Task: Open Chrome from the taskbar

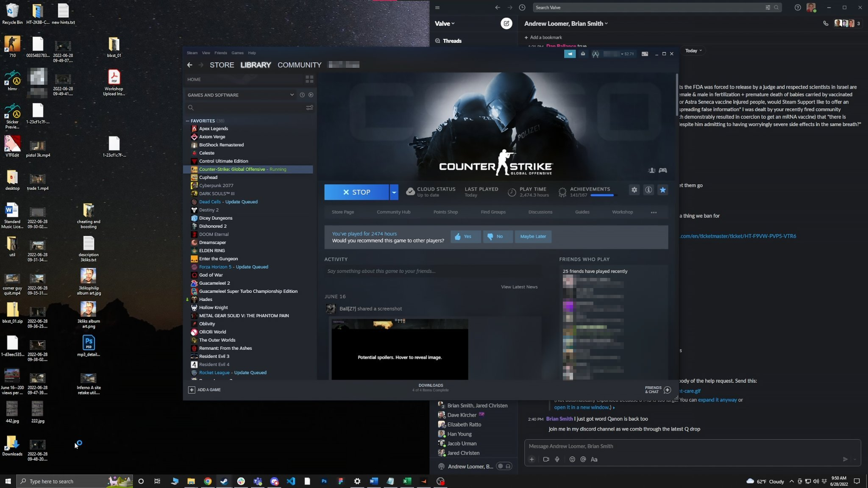Action: pyautogui.click(x=208, y=481)
